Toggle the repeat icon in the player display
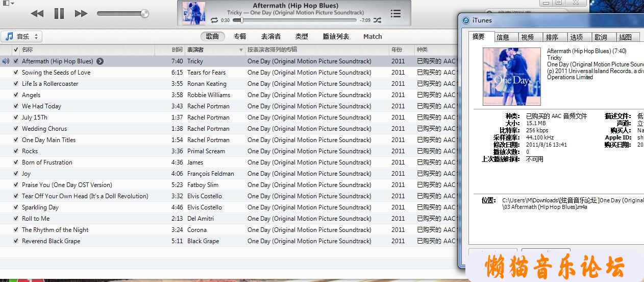 point(214,20)
